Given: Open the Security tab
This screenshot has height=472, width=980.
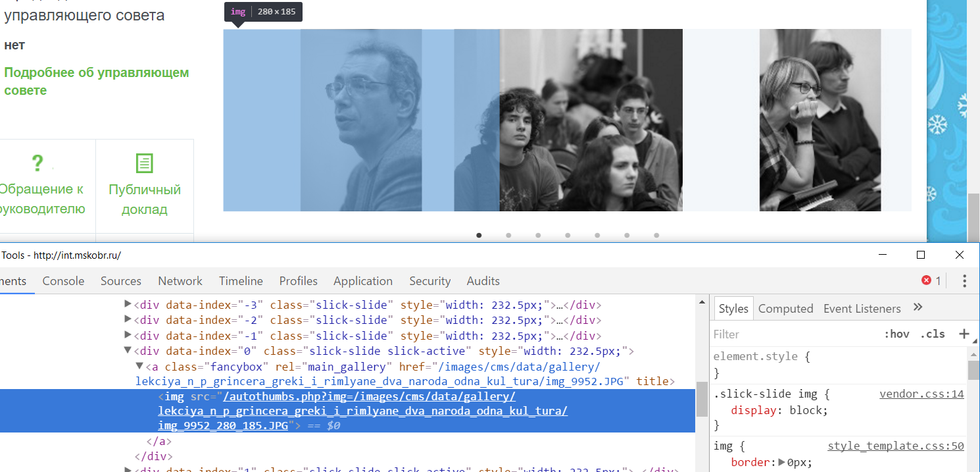Looking at the screenshot, I should point(430,281).
